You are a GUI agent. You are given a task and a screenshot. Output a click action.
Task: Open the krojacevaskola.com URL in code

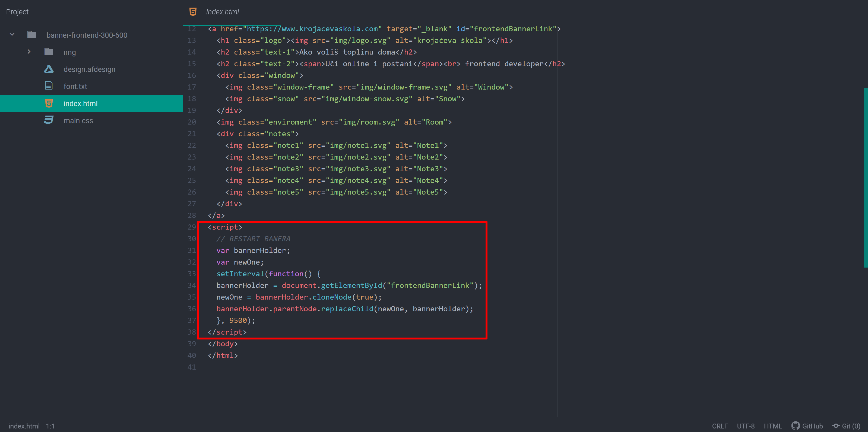(312, 29)
